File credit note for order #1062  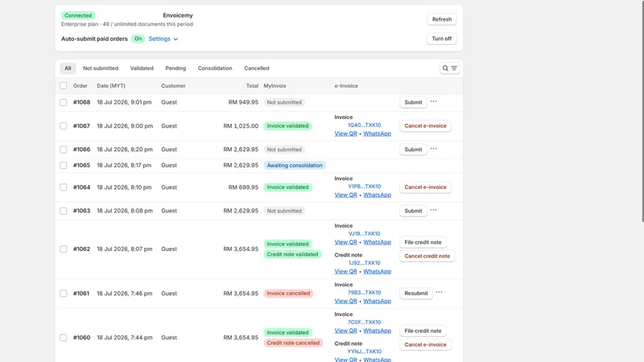(423, 242)
